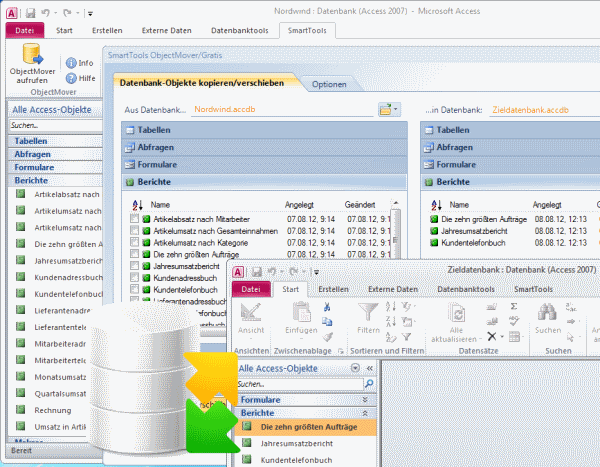Click the sort descending icon in Zieldatenbank
Image resolution: width=600 pixels, height=467 pixels.
pyautogui.click(x=391, y=322)
